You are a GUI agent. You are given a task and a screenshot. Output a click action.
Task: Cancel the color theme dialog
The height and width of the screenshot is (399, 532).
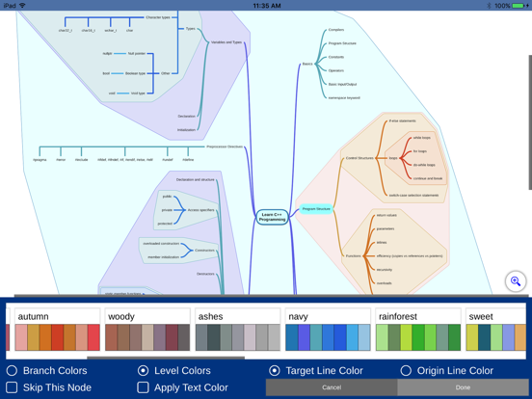332,387
